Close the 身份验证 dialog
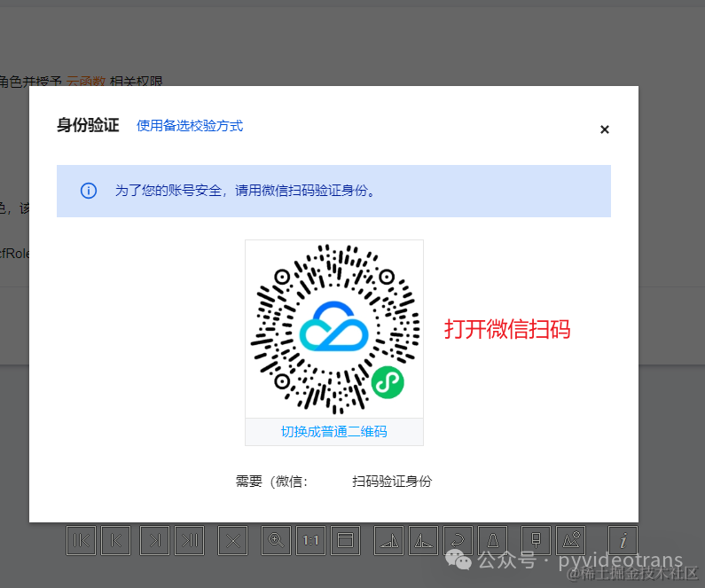This screenshot has width=705, height=588. pos(604,129)
